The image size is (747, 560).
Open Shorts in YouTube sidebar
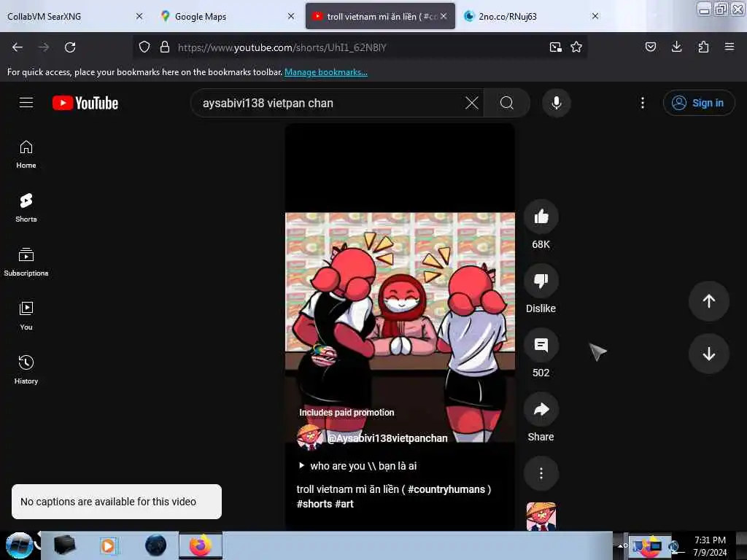point(26,208)
